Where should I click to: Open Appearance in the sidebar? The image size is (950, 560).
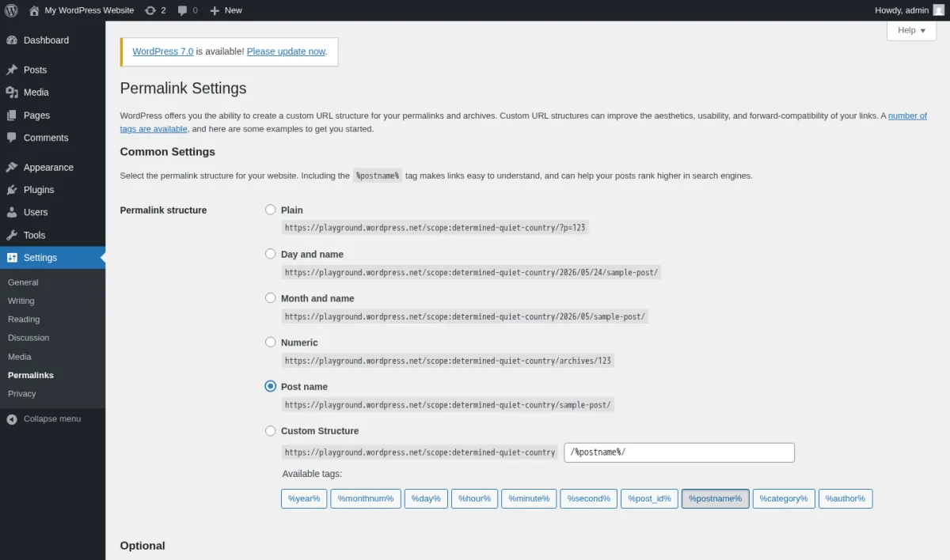point(52,168)
